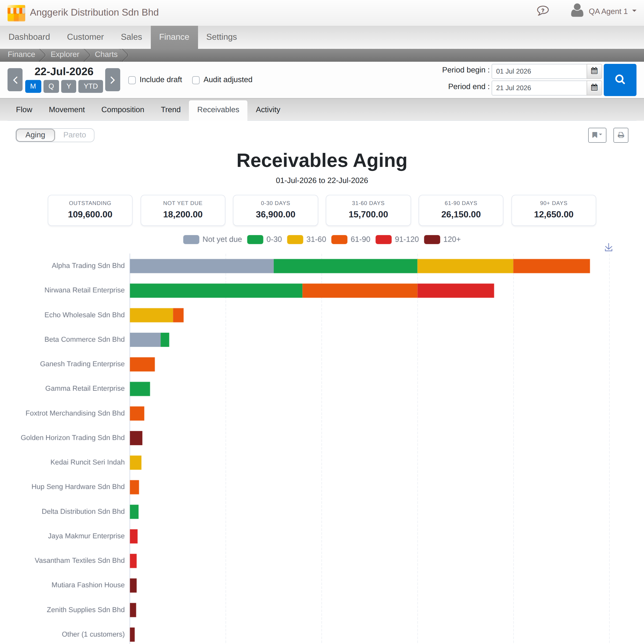Toggle the 0-30 legend swatch

pyautogui.click(x=255, y=240)
